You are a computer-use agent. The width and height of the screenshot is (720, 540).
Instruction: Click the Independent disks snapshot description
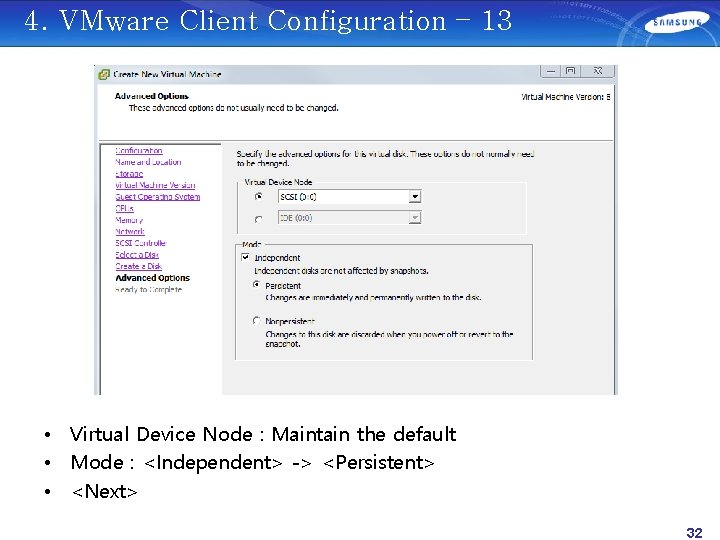click(341, 270)
